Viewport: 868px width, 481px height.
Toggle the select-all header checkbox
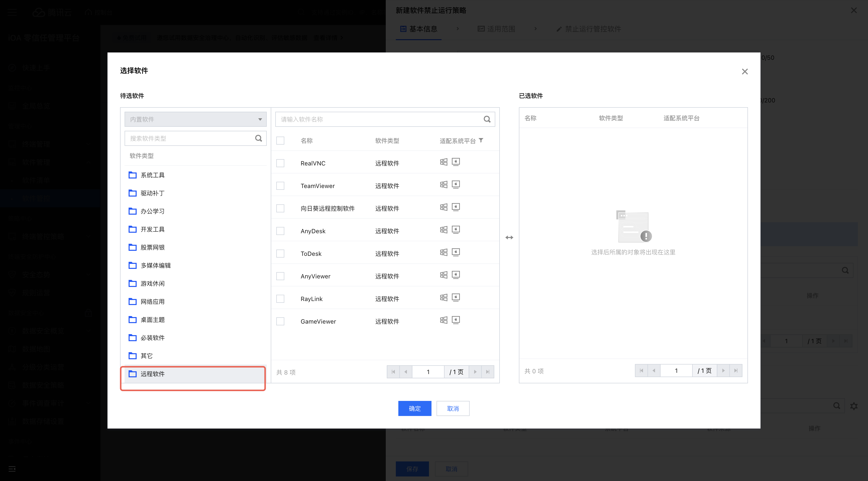tap(280, 141)
